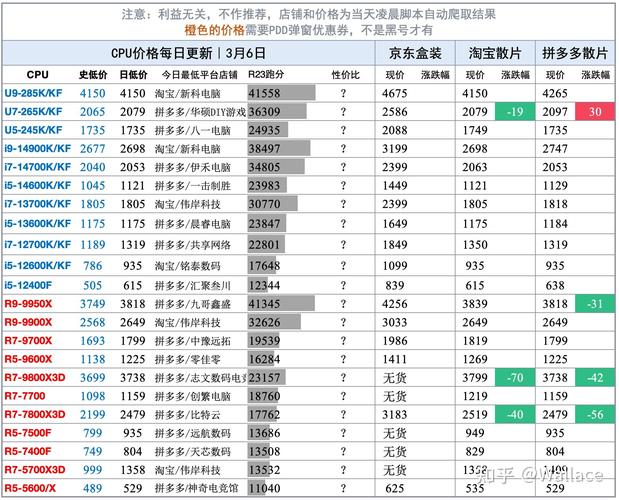Click the R23 score 41345 bar
619x500 pixels.
point(281,304)
